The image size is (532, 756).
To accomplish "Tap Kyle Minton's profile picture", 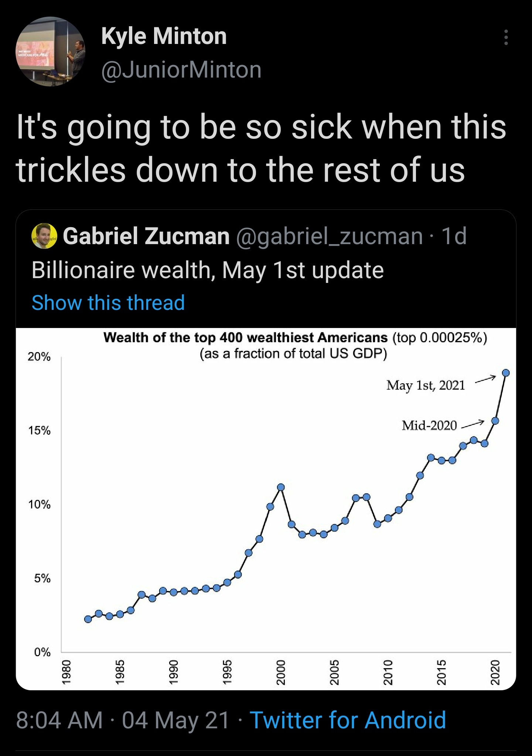I will pos(51,51).
